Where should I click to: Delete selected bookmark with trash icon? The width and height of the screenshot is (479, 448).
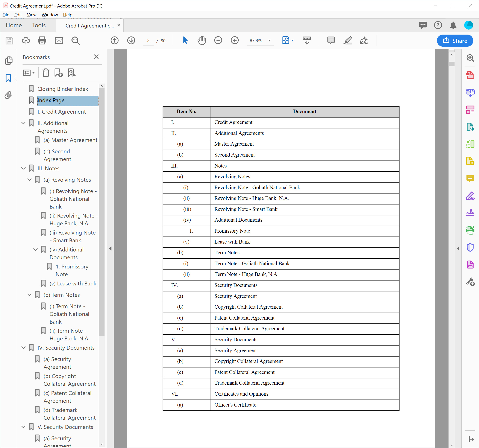(x=45, y=73)
